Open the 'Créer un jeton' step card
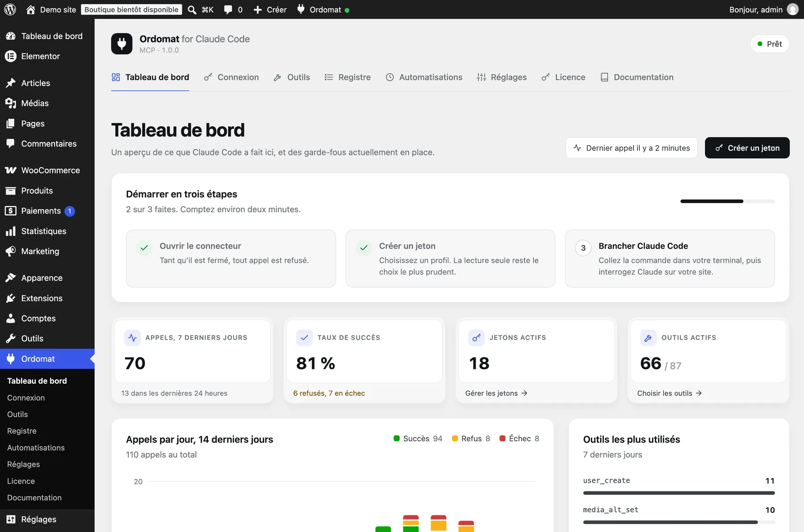The height and width of the screenshot is (532, 804). pos(450,259)
